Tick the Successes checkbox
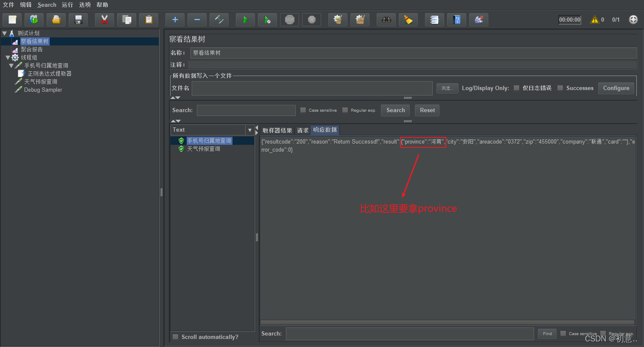The width and height of the screenshot is (644, 347). click(x=560, y=88)
